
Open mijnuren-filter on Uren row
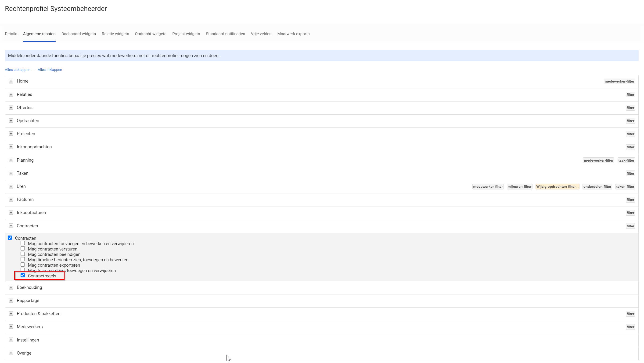coord(519,187)
